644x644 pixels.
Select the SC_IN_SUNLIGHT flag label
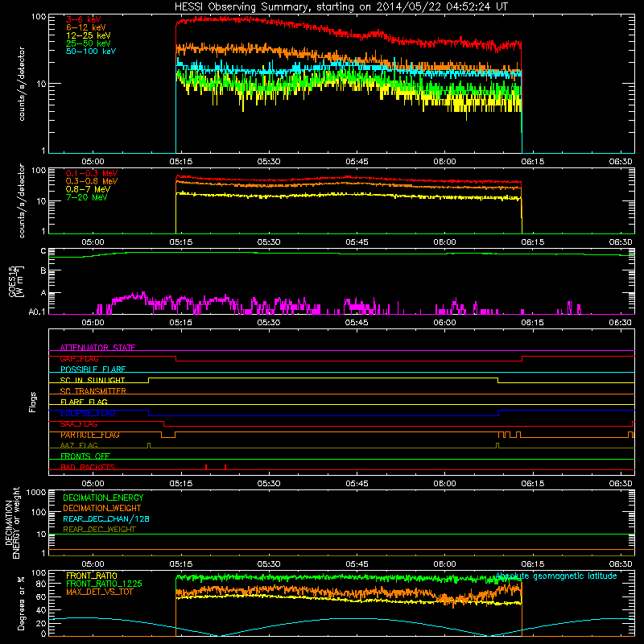(93, 380)
